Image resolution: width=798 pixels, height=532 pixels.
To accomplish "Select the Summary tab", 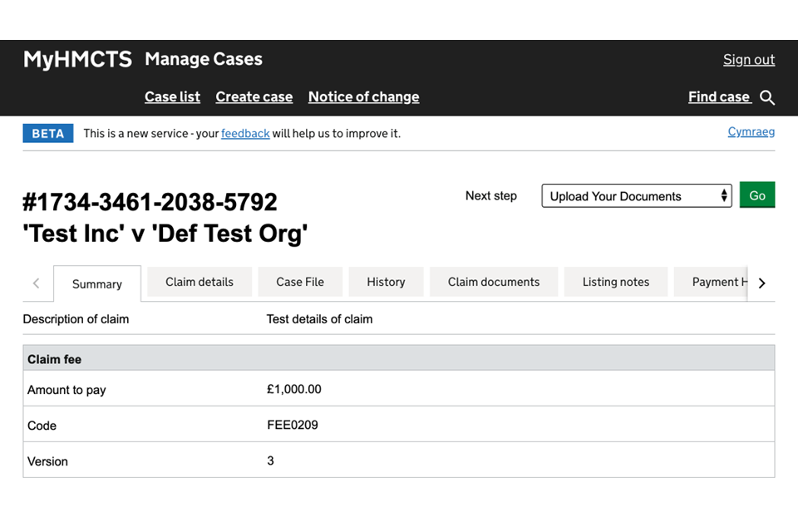I will point(97,283).
